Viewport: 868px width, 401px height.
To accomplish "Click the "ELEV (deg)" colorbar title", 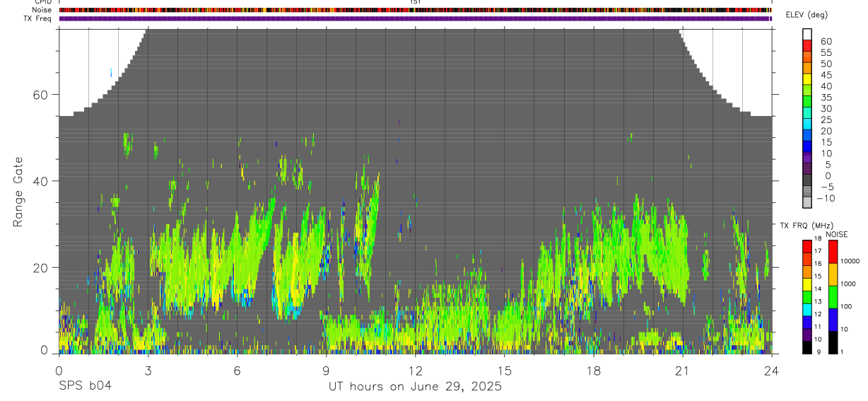I will click(x=807, y=15).
